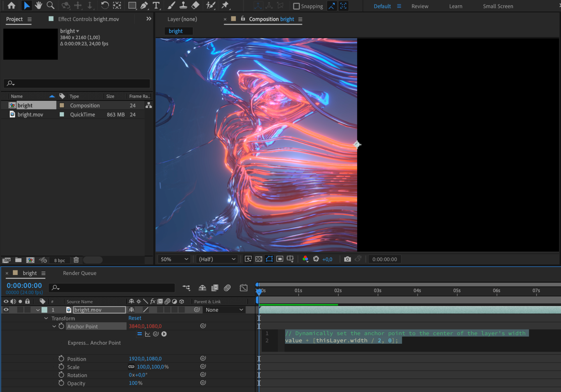
Task: Take a snapshot with camera icon
Action: (x=347, y=259)
